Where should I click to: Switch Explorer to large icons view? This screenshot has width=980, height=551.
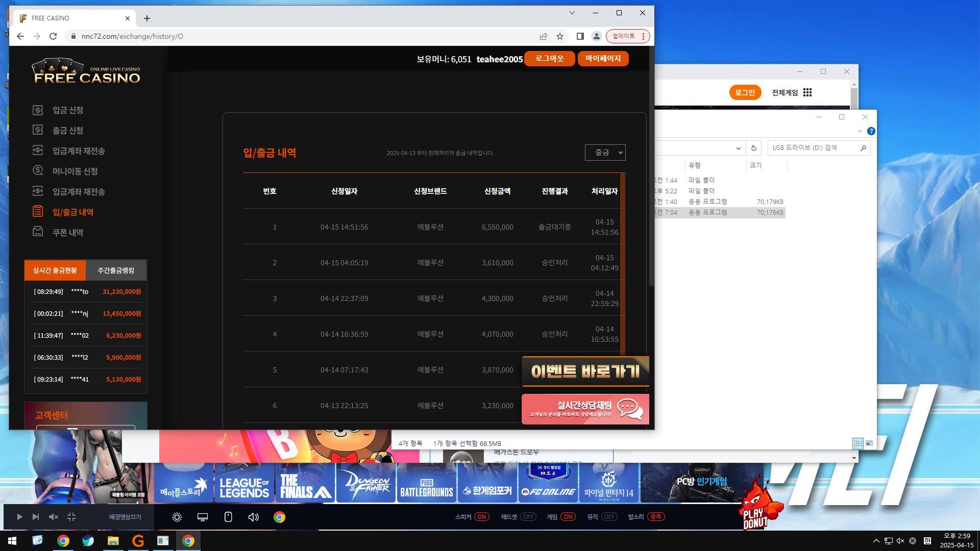(869, 443)
